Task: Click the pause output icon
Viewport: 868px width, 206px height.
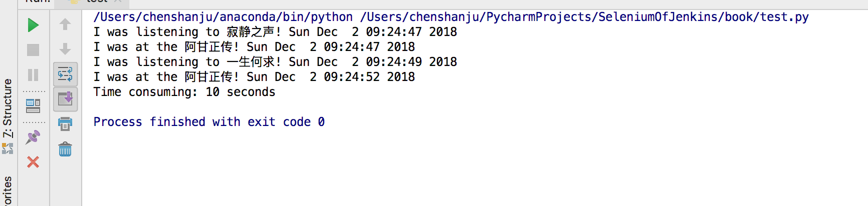Action: coord(33,75)
